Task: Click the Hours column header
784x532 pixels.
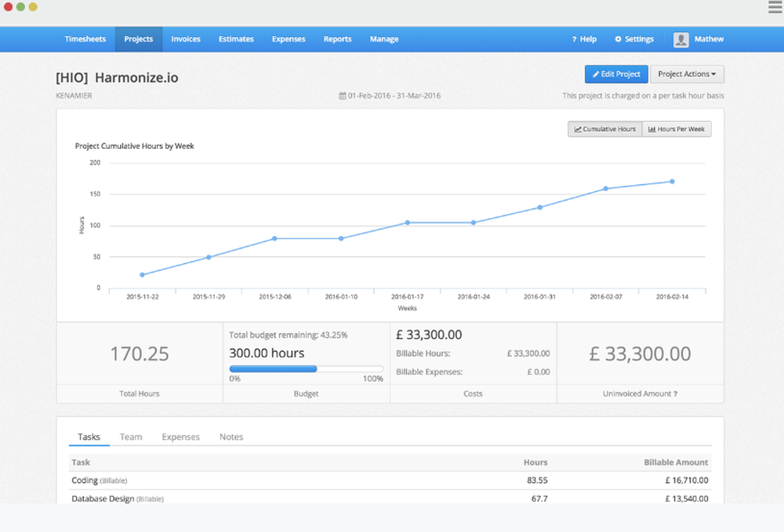Action: [x=535, y=462]
